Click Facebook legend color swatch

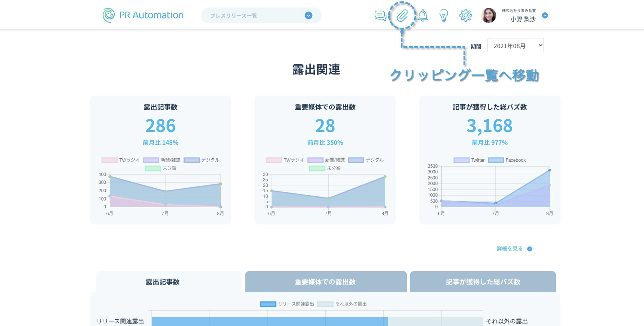tap(496, 160)
